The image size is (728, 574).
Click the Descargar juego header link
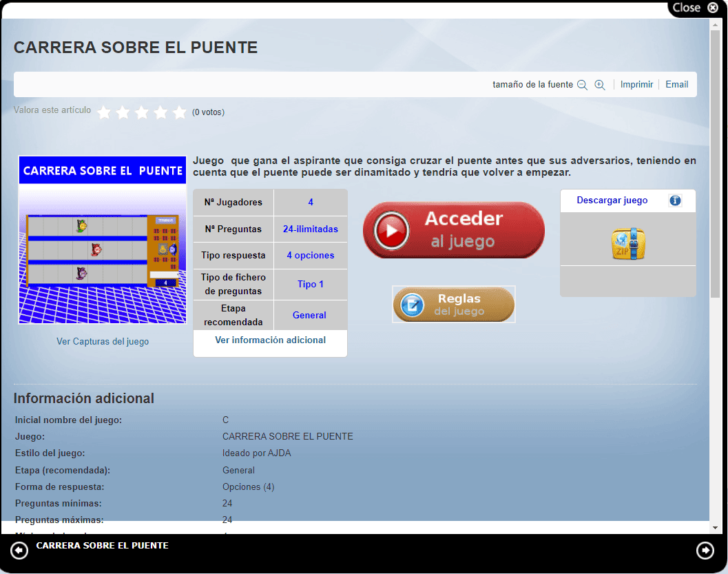pos(612,201)
